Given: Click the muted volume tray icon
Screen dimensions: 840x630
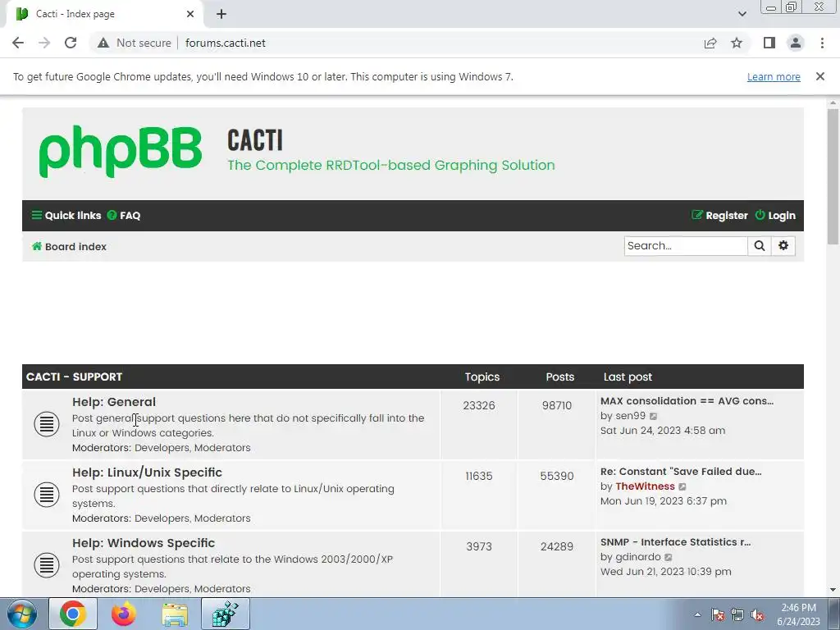Looking at the screenshot, I should (x=757, y=614).
